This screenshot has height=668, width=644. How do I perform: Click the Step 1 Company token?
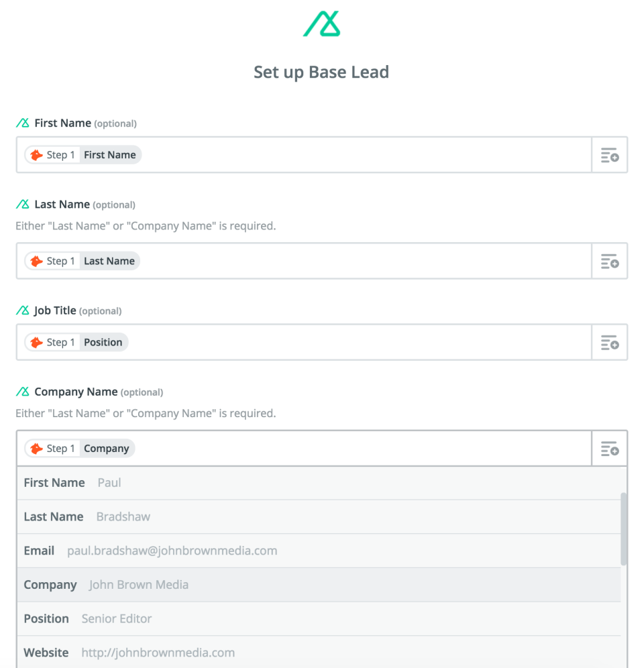[x=78, y=448]
